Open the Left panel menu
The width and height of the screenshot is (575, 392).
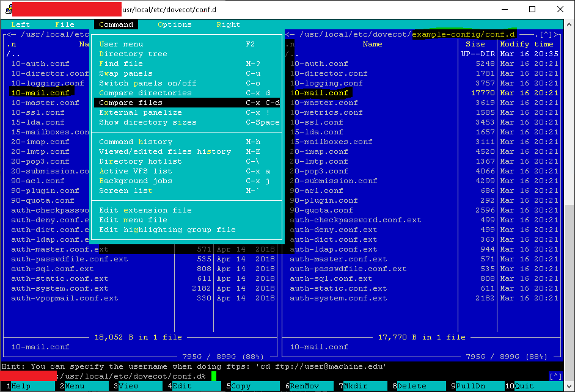pyautogui.click(x=20, y=24)
